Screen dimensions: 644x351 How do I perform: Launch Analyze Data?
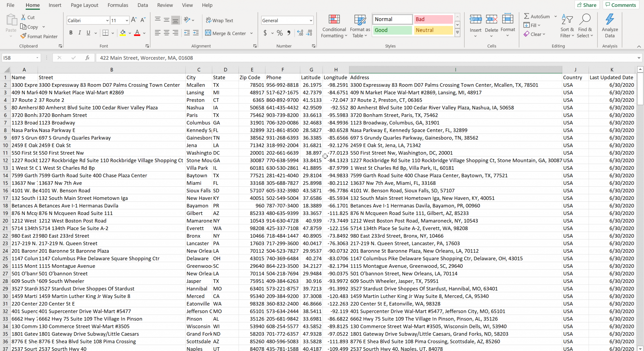(609, 25)
